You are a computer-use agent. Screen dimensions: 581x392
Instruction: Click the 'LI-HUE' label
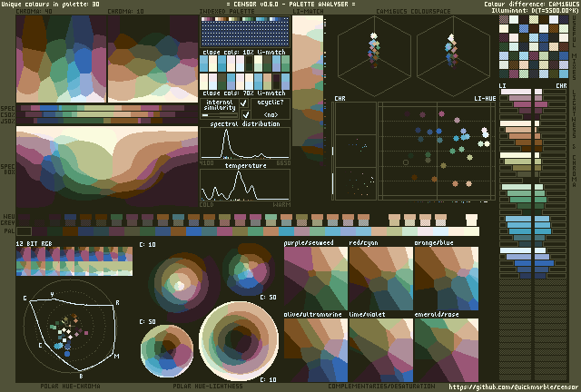point(485,99)
